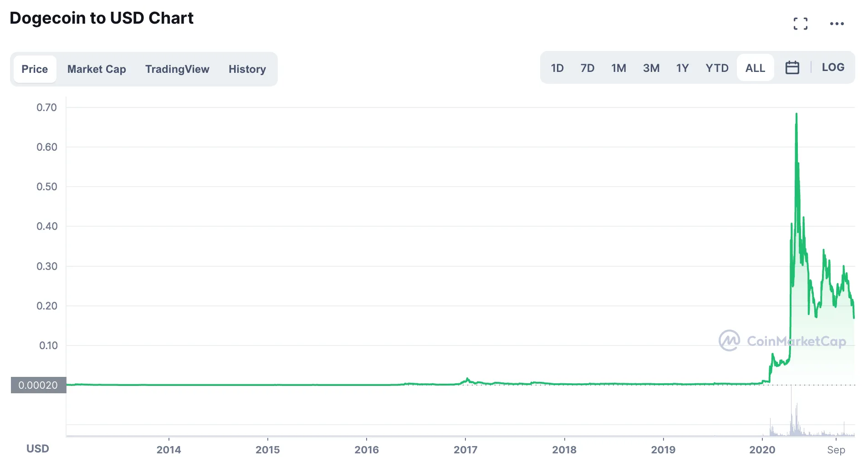Click the 0.00020 price label badge
868x457 pixels.
(38, 385)
